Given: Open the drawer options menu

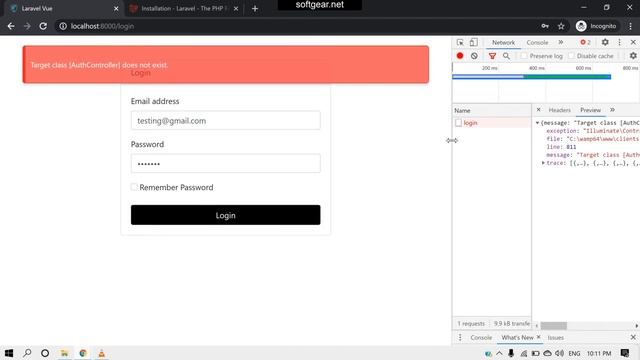Looking at the screenshot, I should (460, 338).
